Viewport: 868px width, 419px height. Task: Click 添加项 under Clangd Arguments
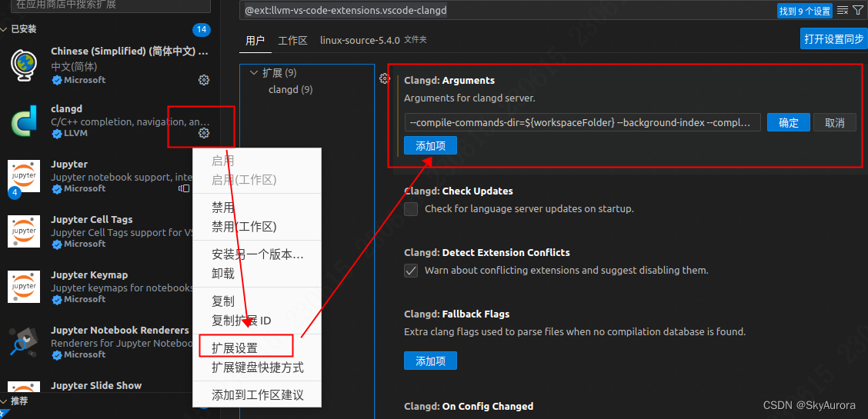(430, 145)
